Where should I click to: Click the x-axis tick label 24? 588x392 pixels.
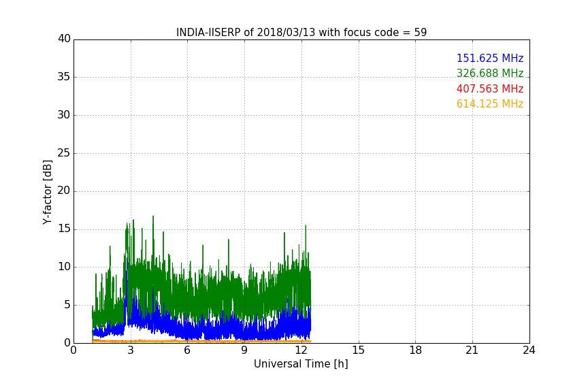pyautogui.click(x=529, y=350)
